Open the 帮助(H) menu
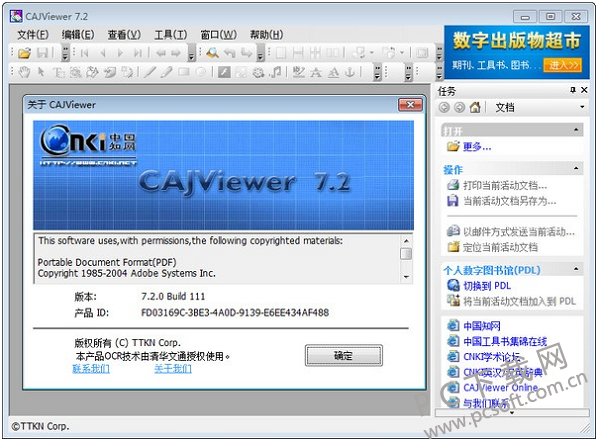 266,35
